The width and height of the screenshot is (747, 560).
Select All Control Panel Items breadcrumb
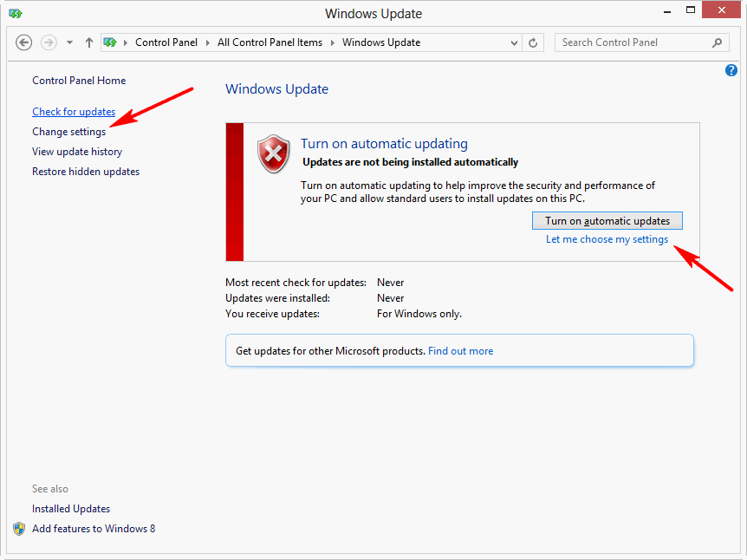(x=270, y=42)
